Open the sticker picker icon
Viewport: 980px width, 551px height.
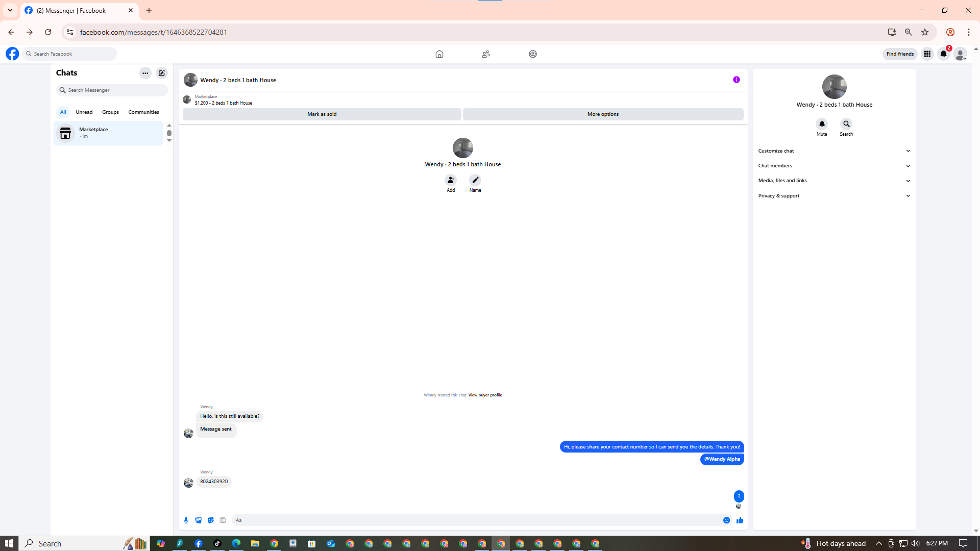click(x=211, y=520)
